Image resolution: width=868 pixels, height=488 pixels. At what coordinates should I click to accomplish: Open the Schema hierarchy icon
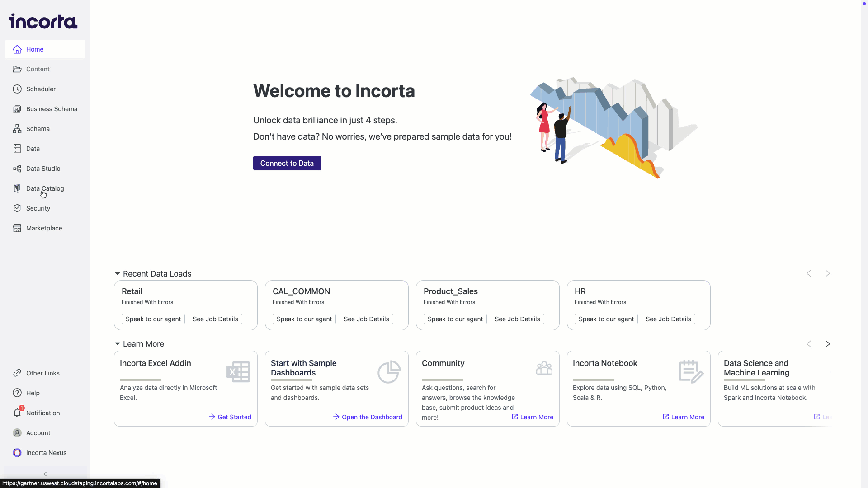click(x=17, y=129)
